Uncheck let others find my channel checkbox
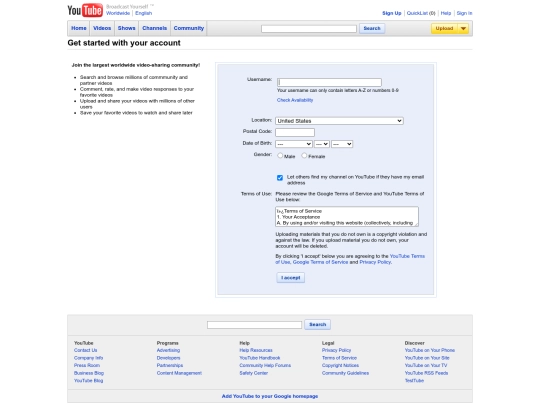The height and width of the screenshot is (405, 540). [280, 178]
